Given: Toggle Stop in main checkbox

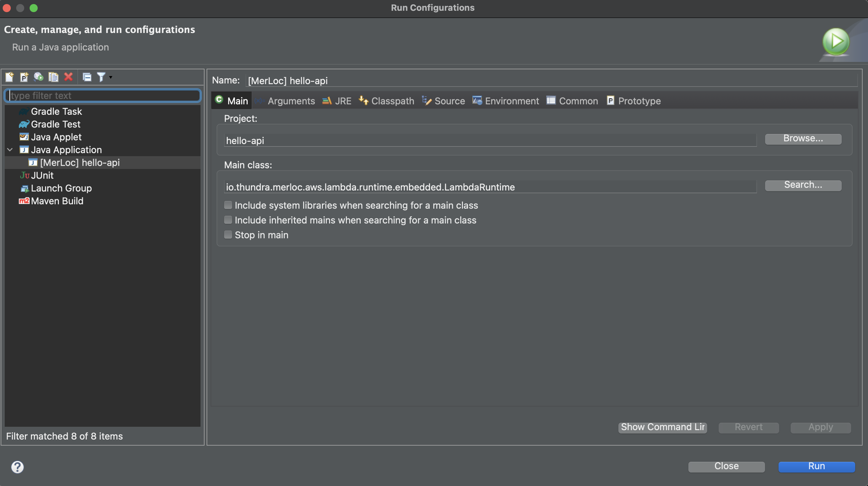Looking at the screenshot, I should 228,234.
